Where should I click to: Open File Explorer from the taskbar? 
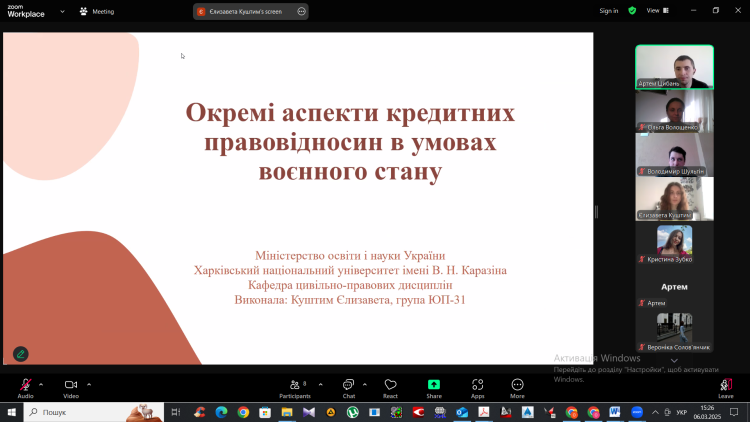click(x=287, y=412)
